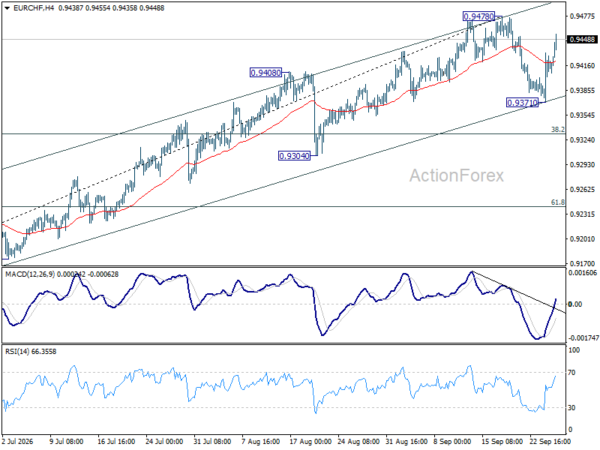Image resolution: width=600 pixels, height=450 pixels.
Task: Click the MACD 0.00 zero level label
Action: pos(575,304)
